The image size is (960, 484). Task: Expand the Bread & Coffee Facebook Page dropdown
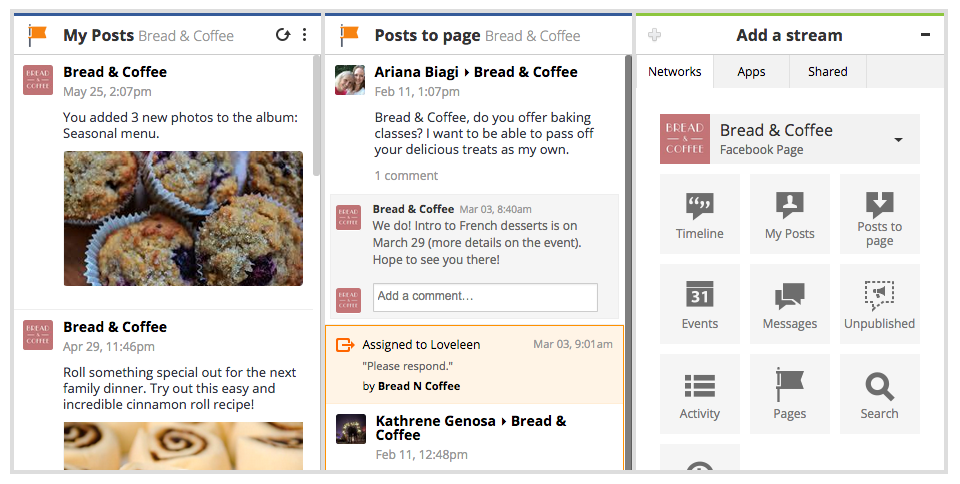click(x=898, y=140)
